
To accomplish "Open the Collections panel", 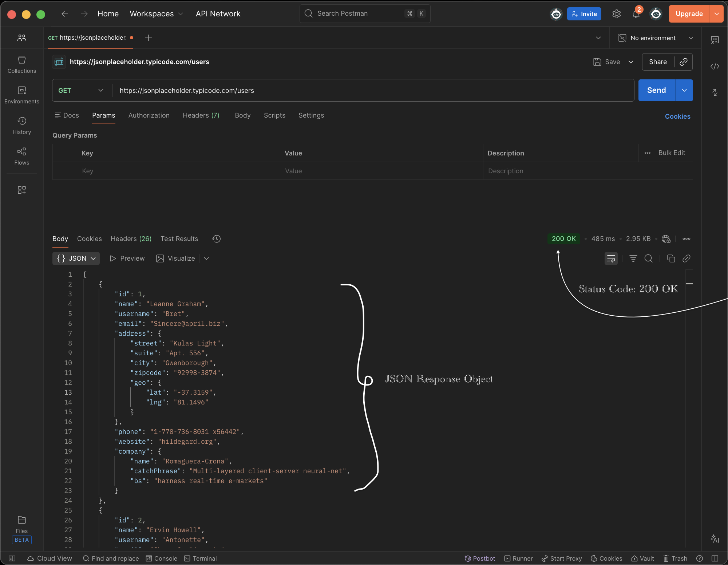I will (21, 64).
